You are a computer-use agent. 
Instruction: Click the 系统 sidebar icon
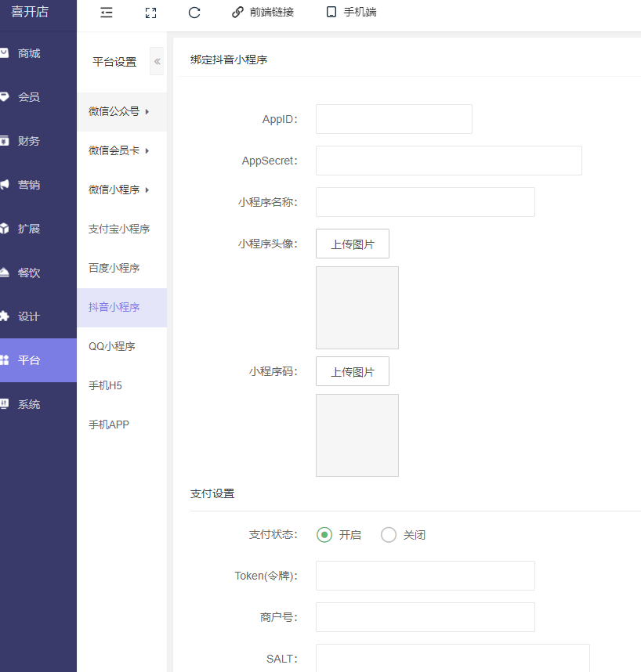(x=4, y=403)
